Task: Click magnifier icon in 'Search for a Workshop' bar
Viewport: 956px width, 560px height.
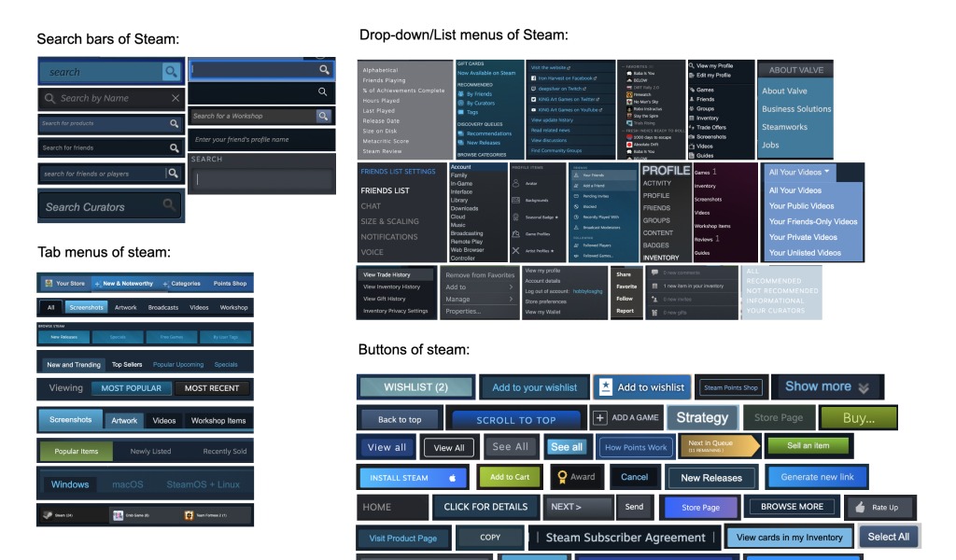Action: (323, 116)
